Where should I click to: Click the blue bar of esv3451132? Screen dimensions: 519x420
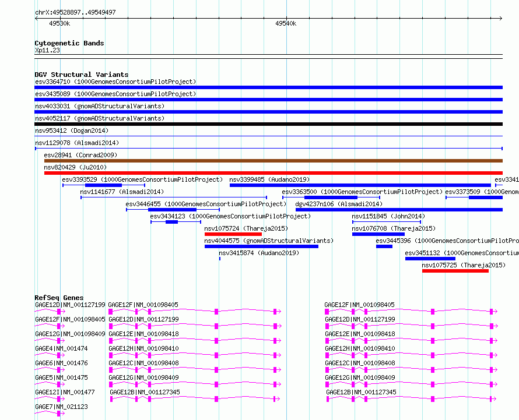point(430,259)
